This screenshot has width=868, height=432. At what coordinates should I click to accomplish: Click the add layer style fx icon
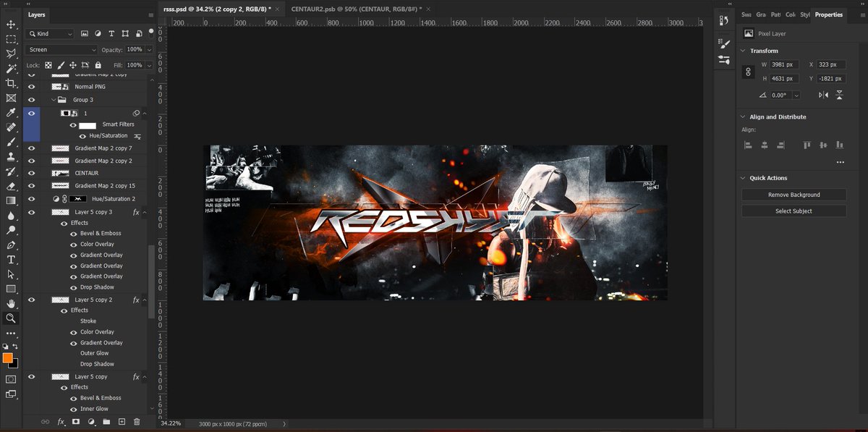click(61, 421)
